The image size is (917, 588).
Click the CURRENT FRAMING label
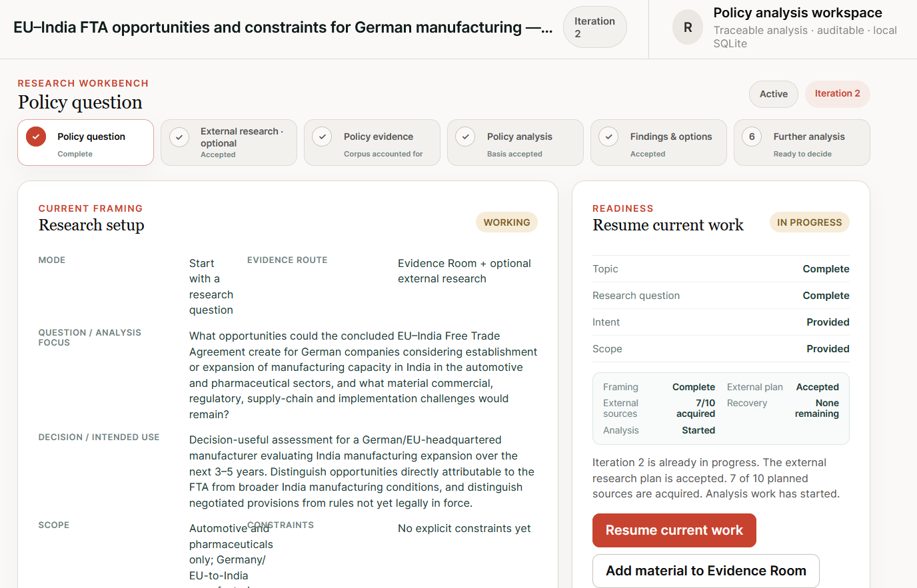click(x=91, y=208)
